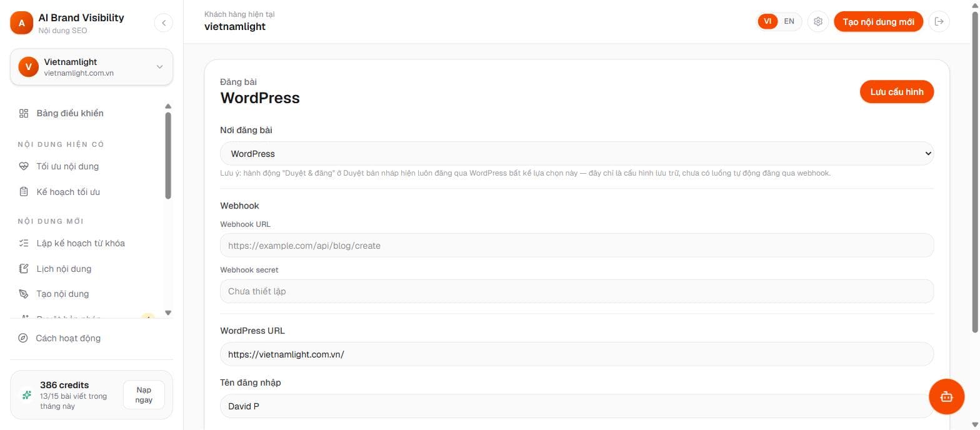980x430 pixels.
Task: Click Nạp ngay top-up button
Action: [x=144, y=395]
